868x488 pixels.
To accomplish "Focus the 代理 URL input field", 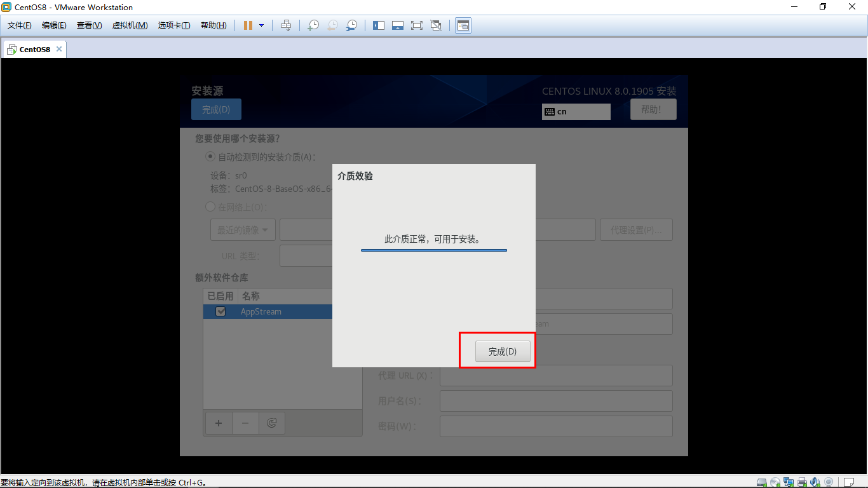I will click(x=556, y=376).
